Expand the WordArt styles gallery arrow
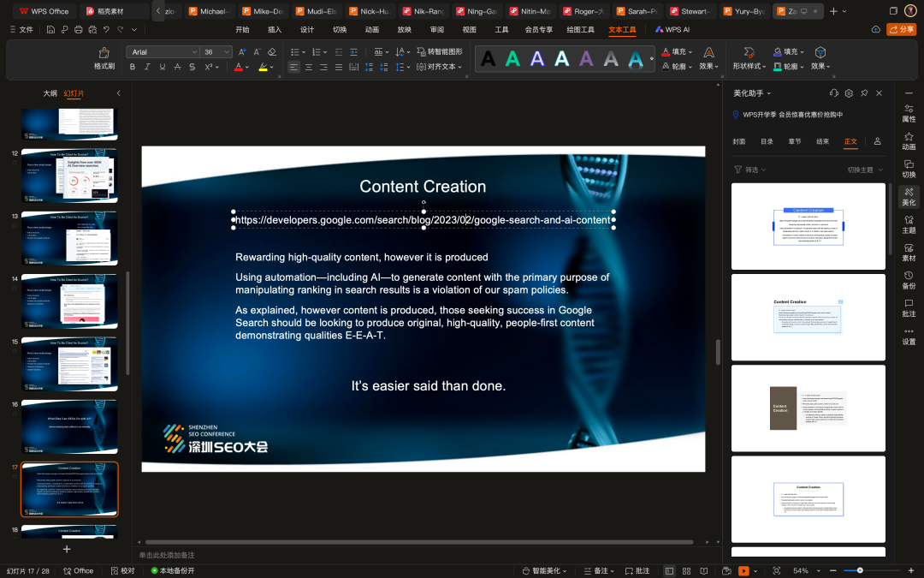The width and height of the screenshot is (924, 578). click(x=651, y=59)
